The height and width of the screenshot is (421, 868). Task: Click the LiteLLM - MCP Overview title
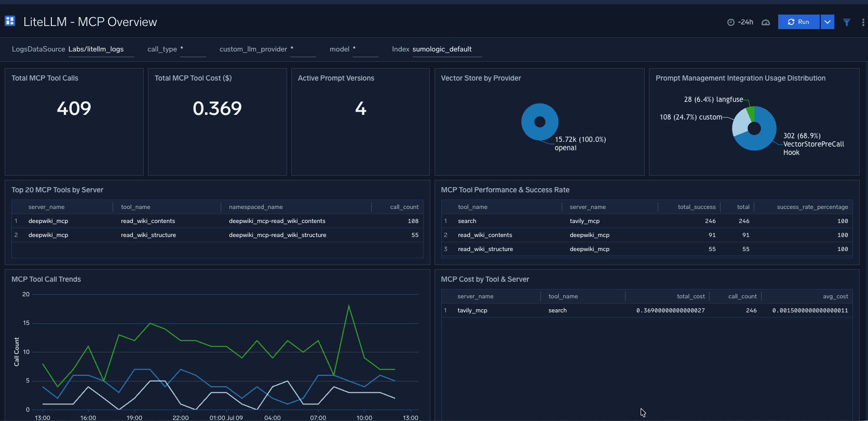[x=90, y=22]
